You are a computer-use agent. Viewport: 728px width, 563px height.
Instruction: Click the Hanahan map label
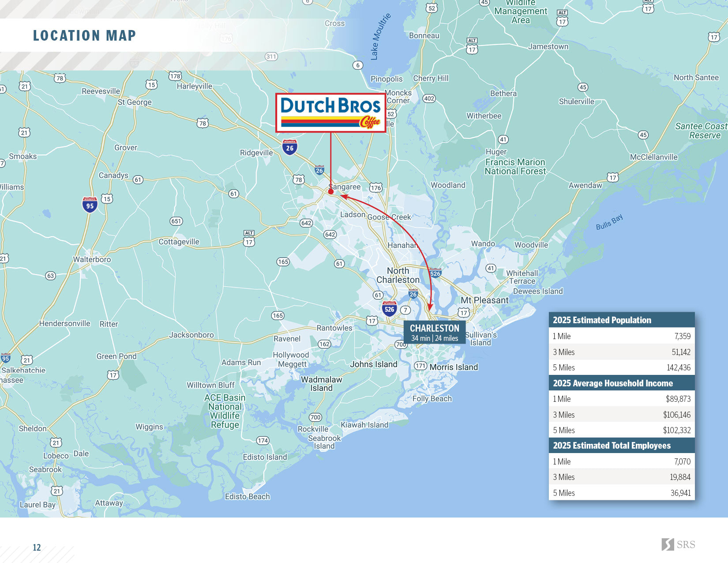coord(402,246)
